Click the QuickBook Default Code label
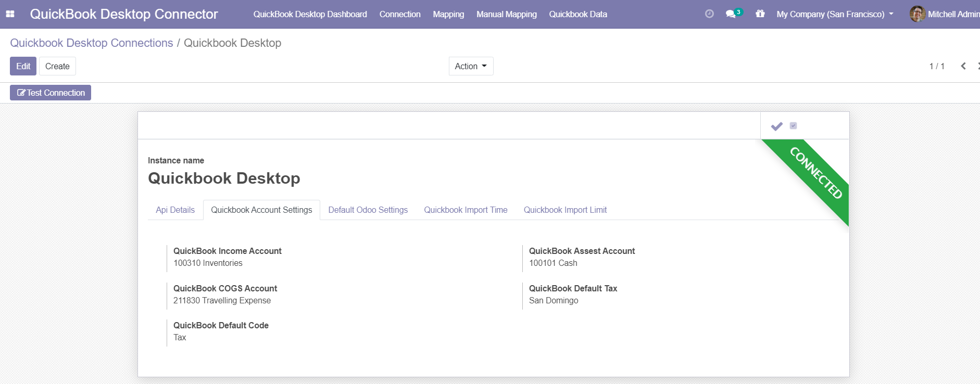The width and height of the screenshot is (980, 384). (x=221, y=325)
